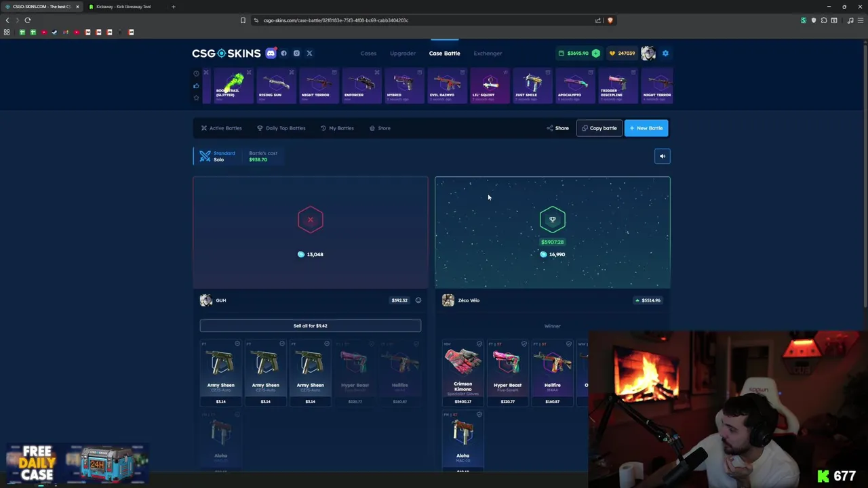Click the winner trophy hexagon icon
Screen dimensions: 868x488
coord(552,220)
